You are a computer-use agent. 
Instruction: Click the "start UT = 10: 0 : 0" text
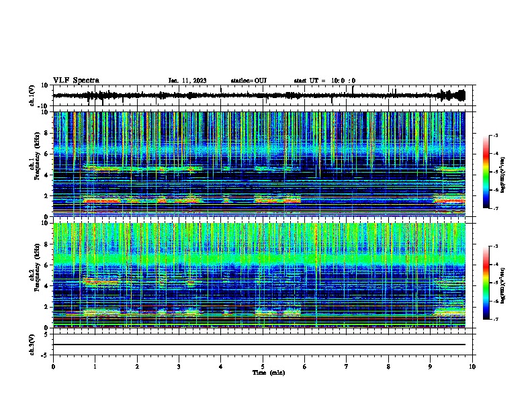tap(324, 81)
